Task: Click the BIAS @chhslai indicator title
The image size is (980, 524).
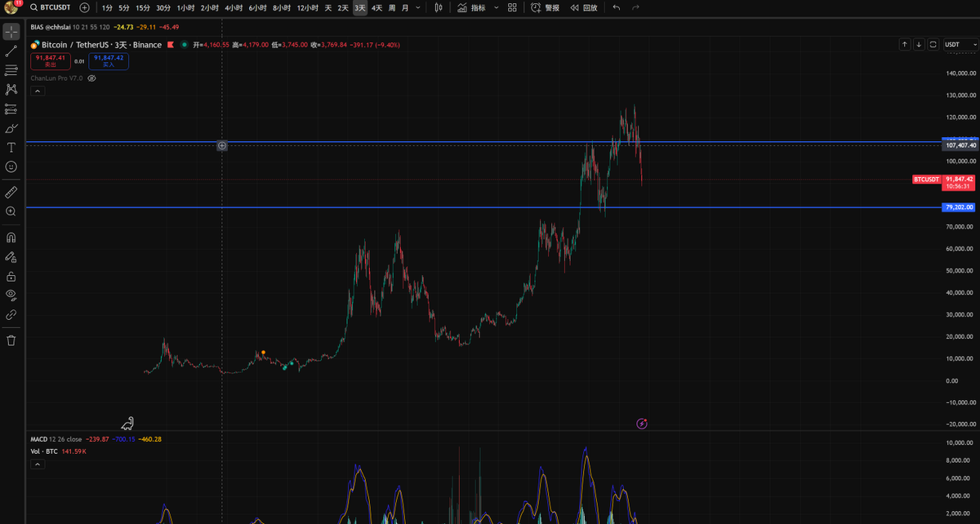Action: click(52, 27)
